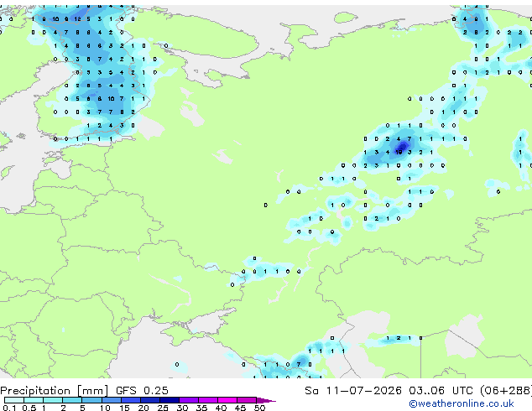Screen dimensions: 532x411
Task: Click the '45' legend scale label
Action: pos(240,408)
